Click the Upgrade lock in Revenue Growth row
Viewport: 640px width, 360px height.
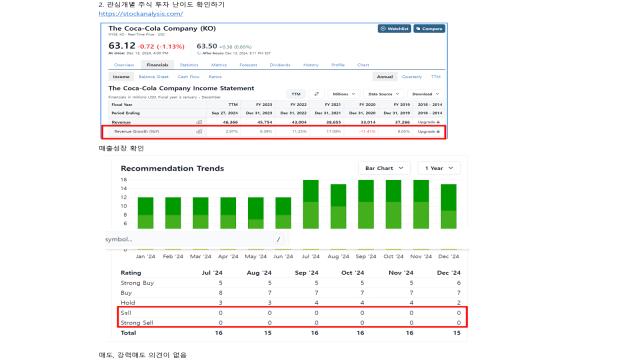point(429,131)
